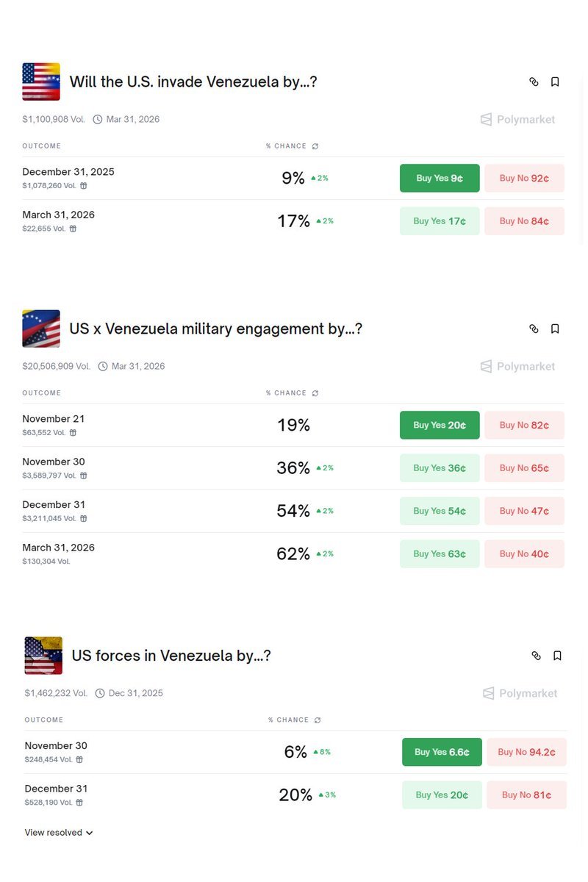Copy link for U.S. invade Venezuela market

pos(534,82)
